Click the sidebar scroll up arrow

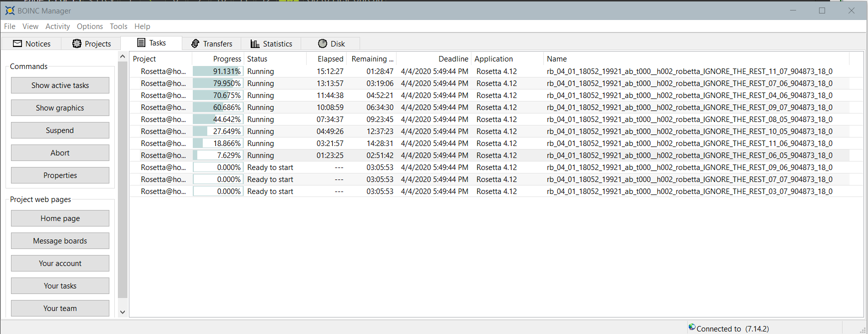123,56
